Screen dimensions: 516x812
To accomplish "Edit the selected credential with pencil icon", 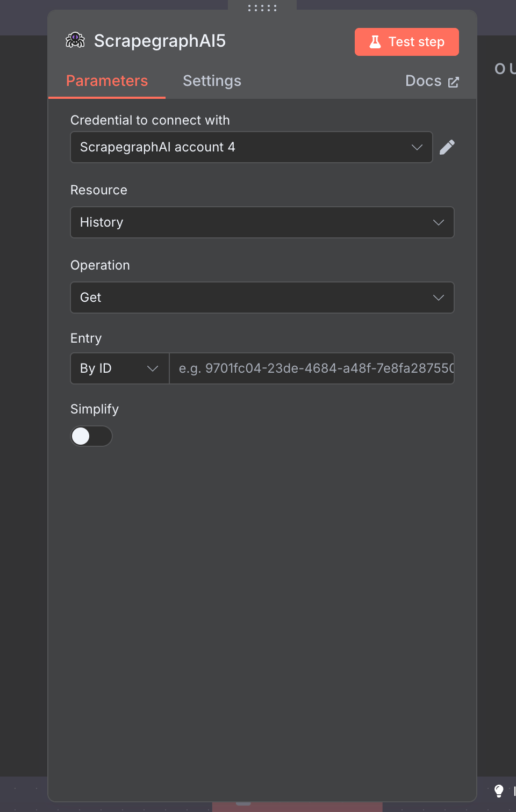I will coord(447,147).
